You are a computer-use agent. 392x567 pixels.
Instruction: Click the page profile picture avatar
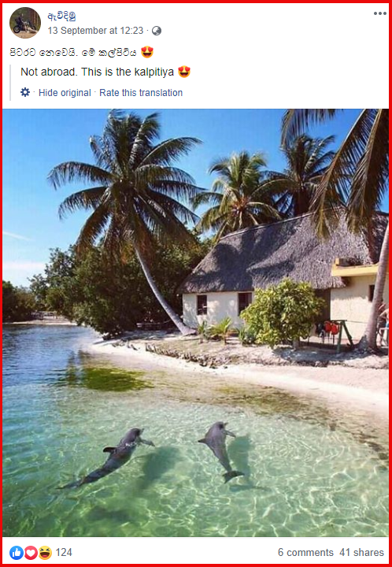pyautogui.click(x=25, y=22)
